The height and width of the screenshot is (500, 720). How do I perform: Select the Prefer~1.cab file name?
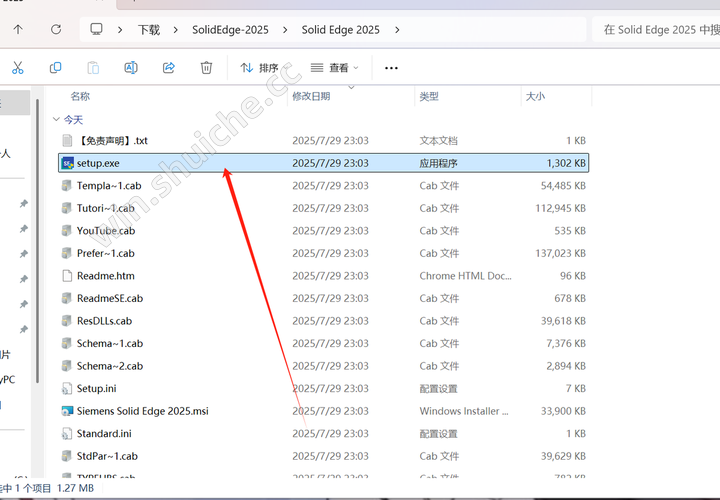tap(106, 253)
